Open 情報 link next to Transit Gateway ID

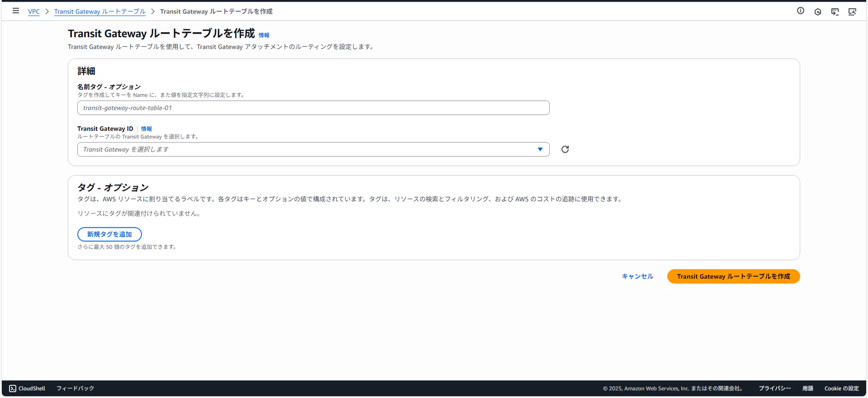(x=146, y=129)
